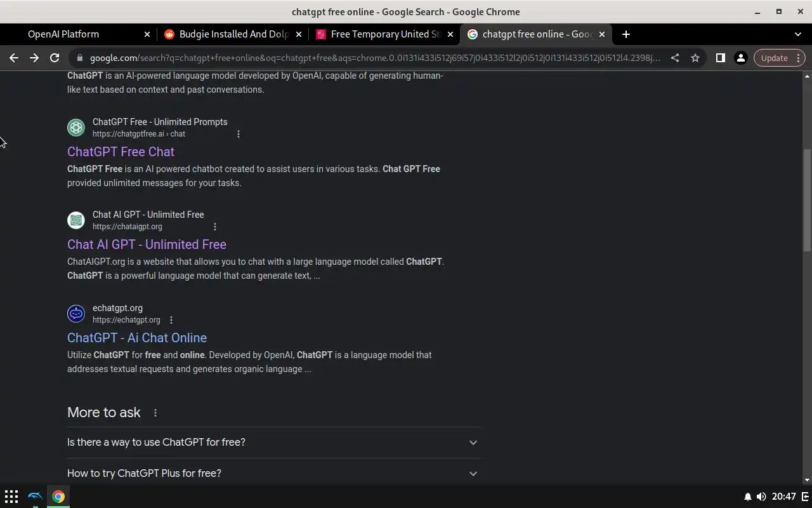The height and width of the screenshot is (508, 812).
Task: Open the applications grid launcher
Action: point(11,497)
